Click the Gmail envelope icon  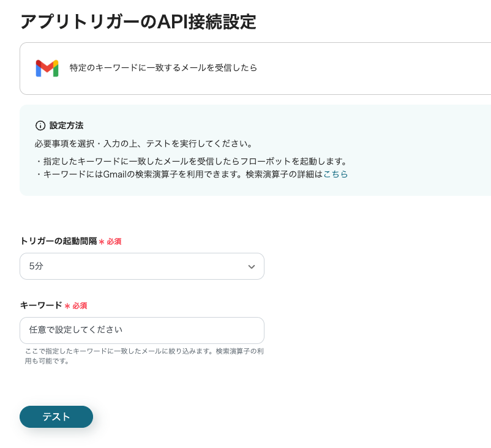tap(47, 68)
